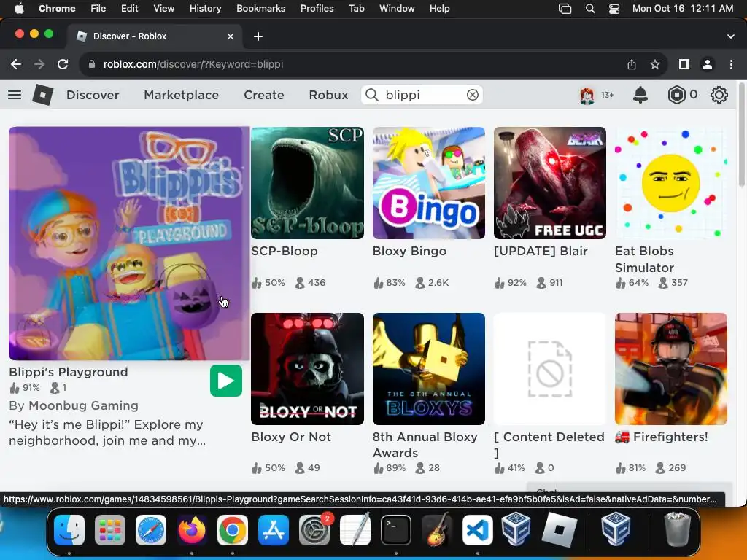
Task: Open Trash in the Dock
Action: (677, 529)
